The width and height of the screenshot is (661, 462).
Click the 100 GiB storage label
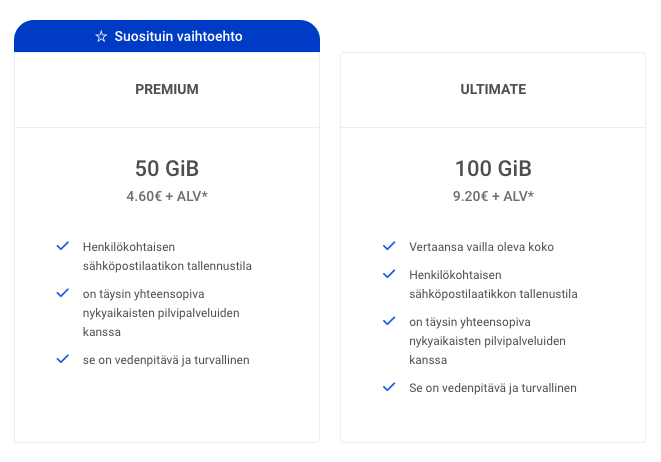(493, 167)
